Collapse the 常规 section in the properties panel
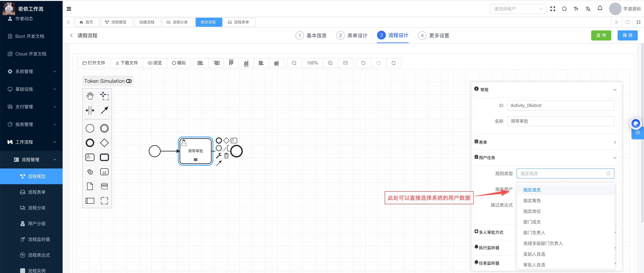This screenshot has height=273, width=644. 615,90
